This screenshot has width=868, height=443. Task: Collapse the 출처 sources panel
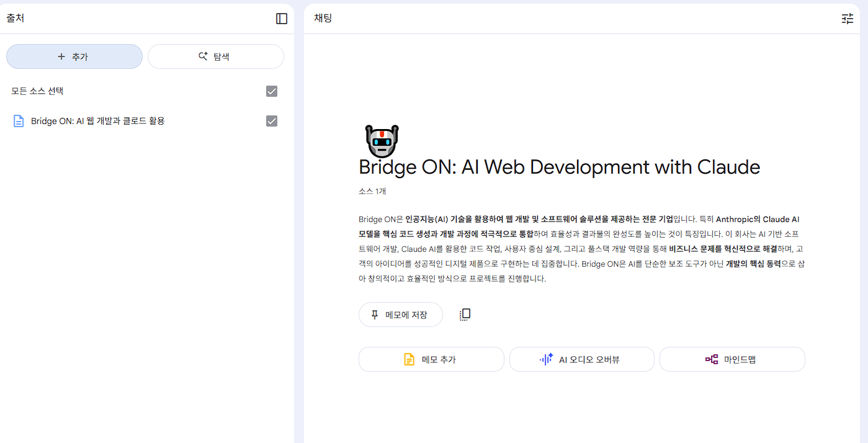click(282, 19)
